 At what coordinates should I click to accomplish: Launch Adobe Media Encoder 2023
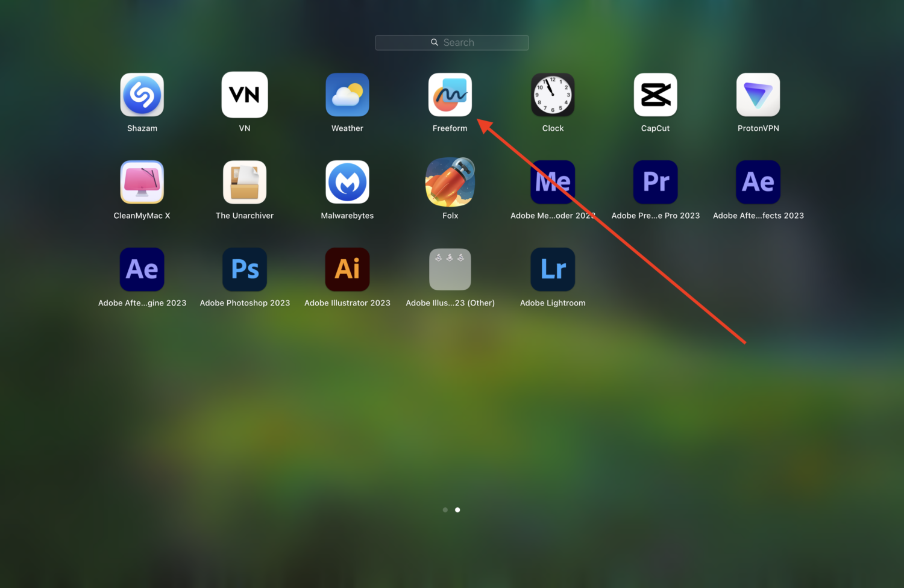pyautogui.click(x=553, y=182)
